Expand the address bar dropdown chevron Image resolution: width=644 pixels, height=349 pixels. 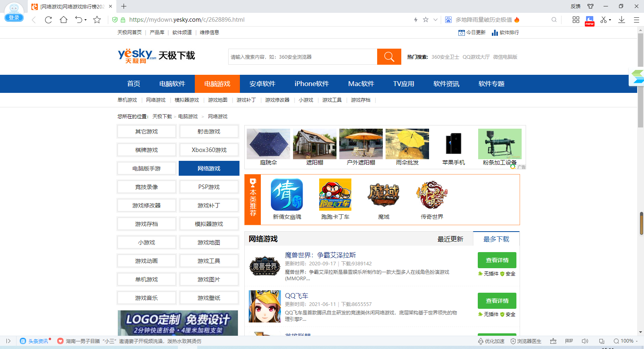436,20
